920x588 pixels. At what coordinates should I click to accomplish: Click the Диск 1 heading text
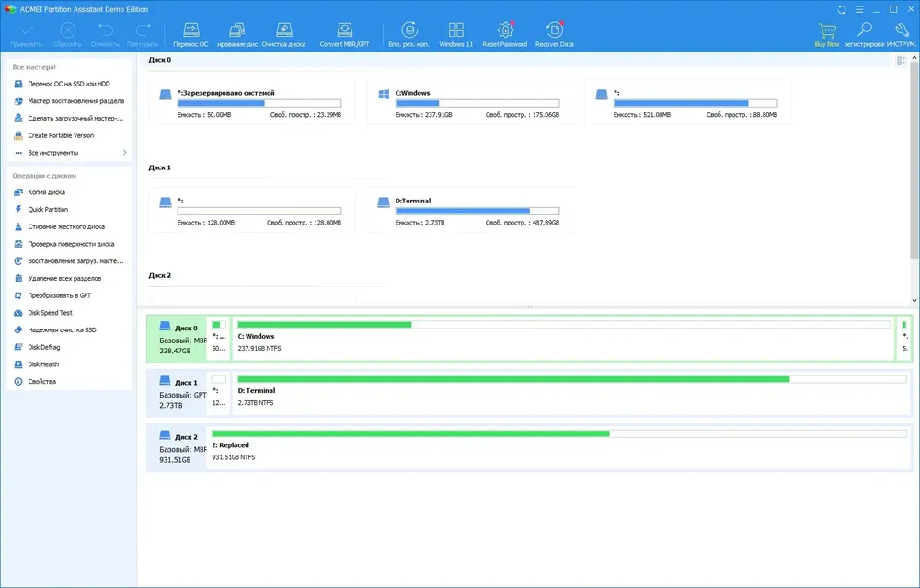click(159, 167)
